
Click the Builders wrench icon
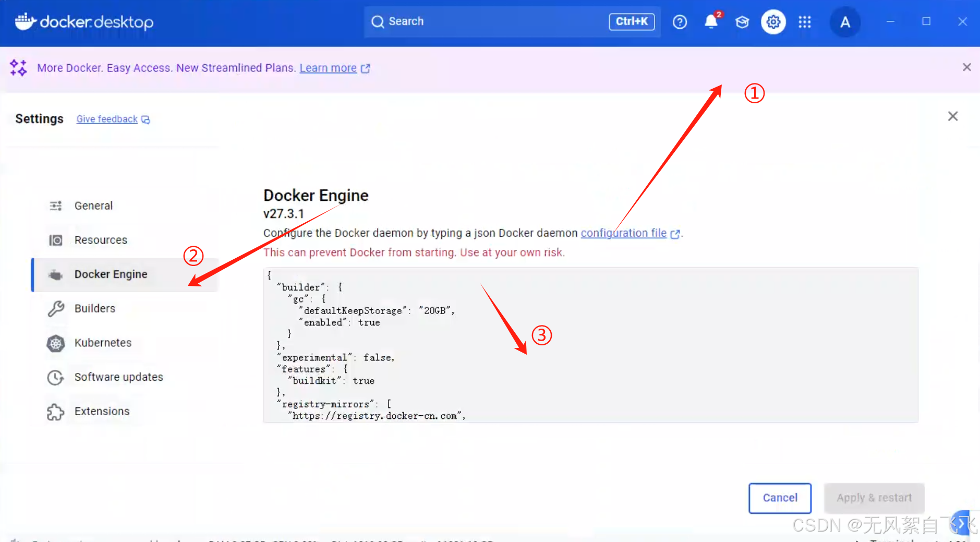(x=56, y=309)
